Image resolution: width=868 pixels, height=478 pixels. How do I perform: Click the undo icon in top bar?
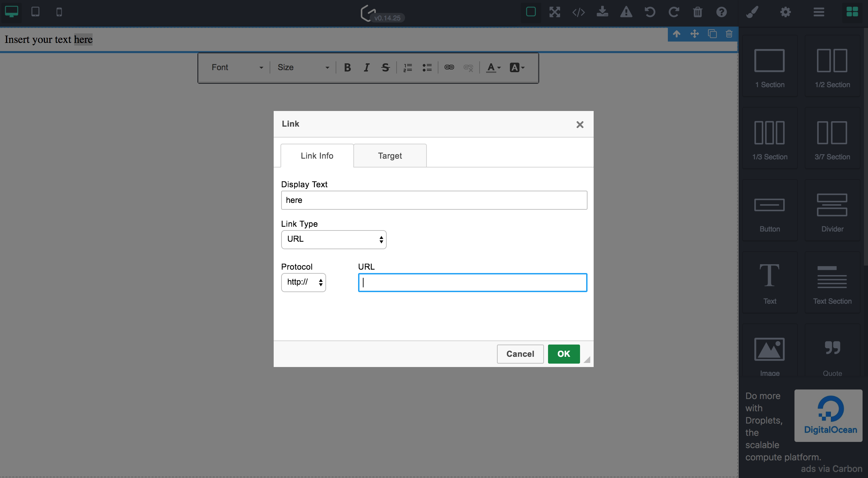point(650,12)
